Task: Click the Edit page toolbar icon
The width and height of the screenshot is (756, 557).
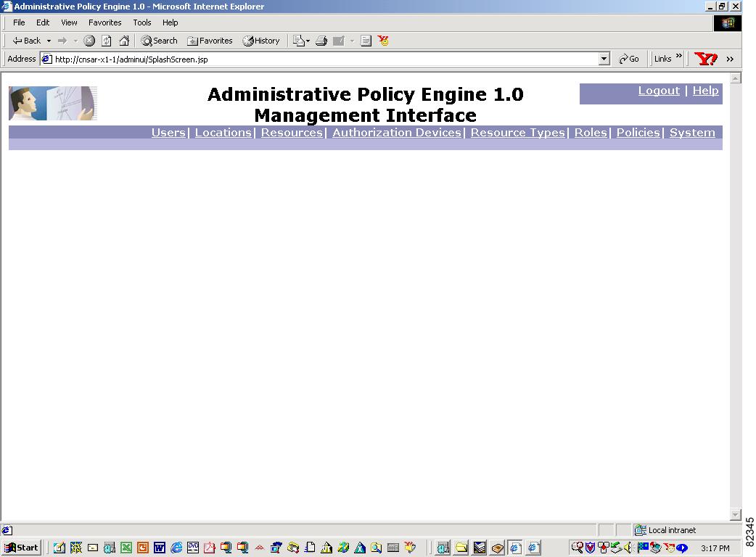Action: [x=339, y=41]
